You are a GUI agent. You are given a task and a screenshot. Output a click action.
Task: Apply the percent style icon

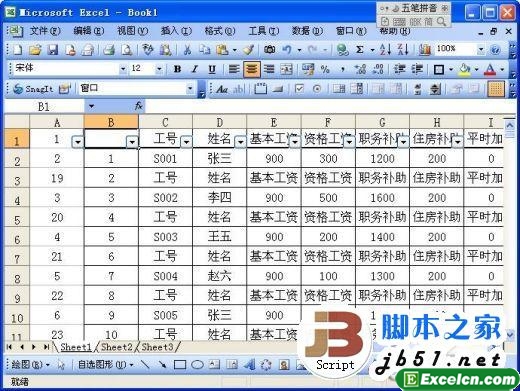pos(325,69)
